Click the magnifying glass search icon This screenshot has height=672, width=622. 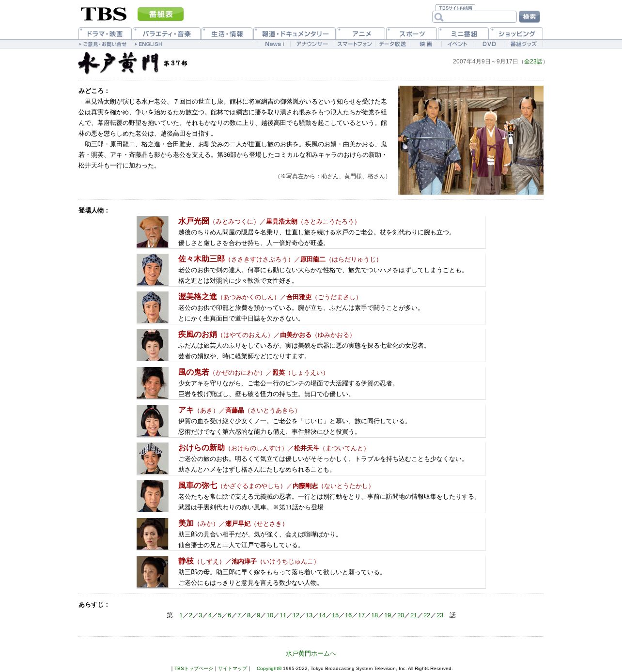click(x=439, y=17)
